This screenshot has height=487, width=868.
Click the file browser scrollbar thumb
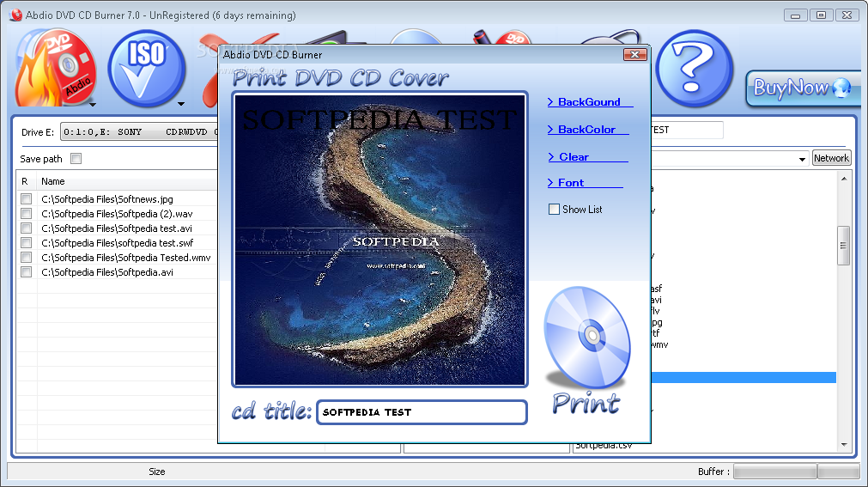click(844, 246)
